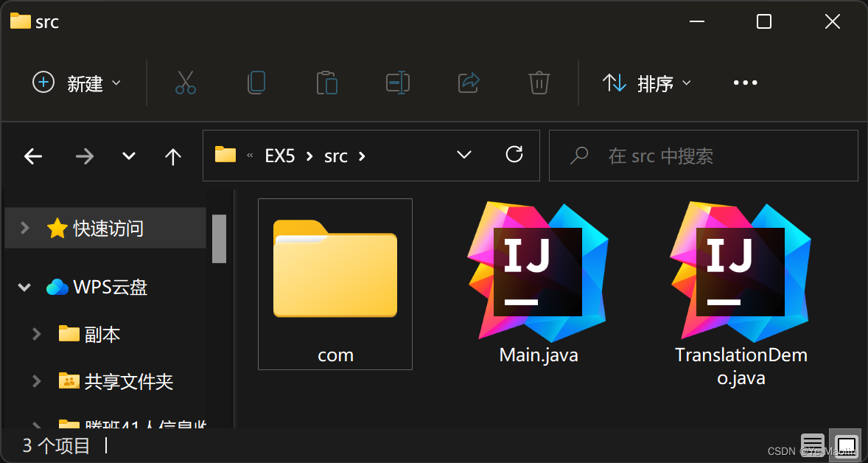Click the Paste clipboard icon

(327, 83)
